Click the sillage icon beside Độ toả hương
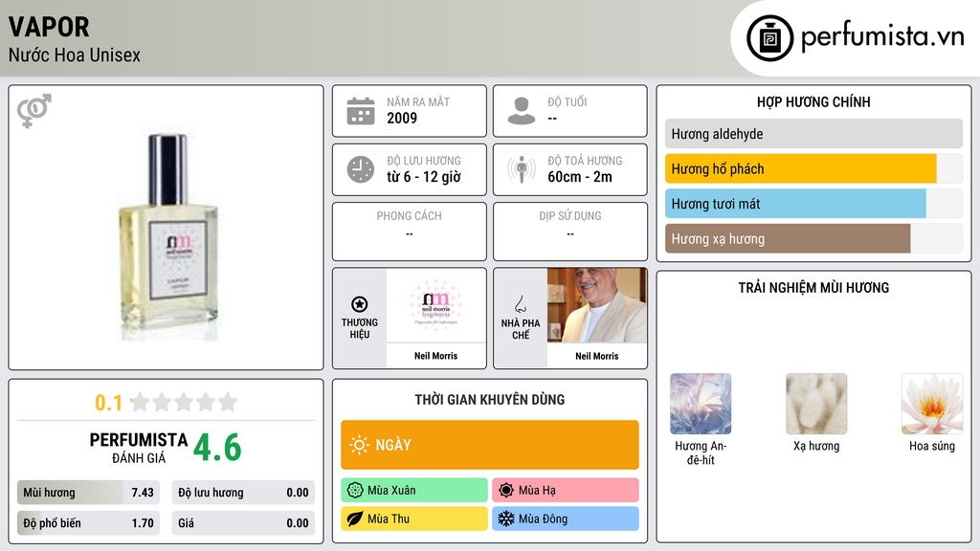Viewport: 980px width, 551px height. point(522,169)
